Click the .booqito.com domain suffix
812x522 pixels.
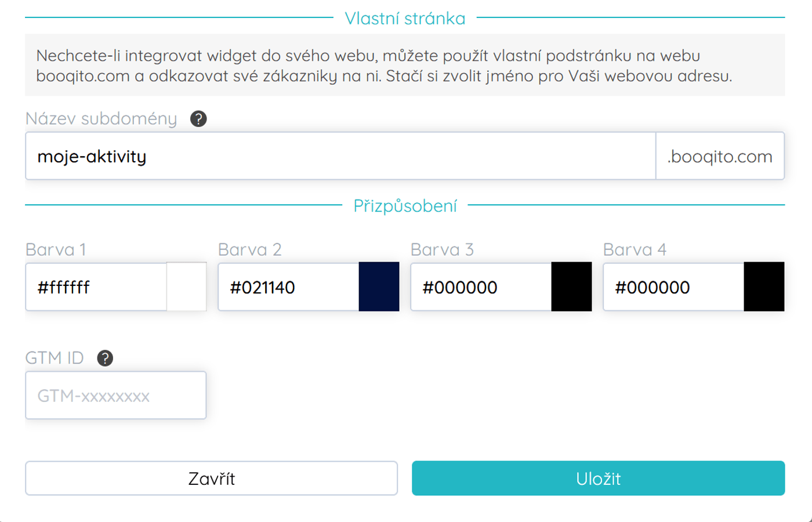720,157
